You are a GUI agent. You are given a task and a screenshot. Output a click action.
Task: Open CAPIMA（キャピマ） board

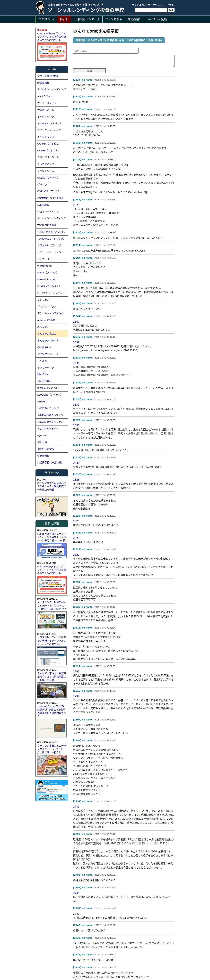[x=52, y=144]
